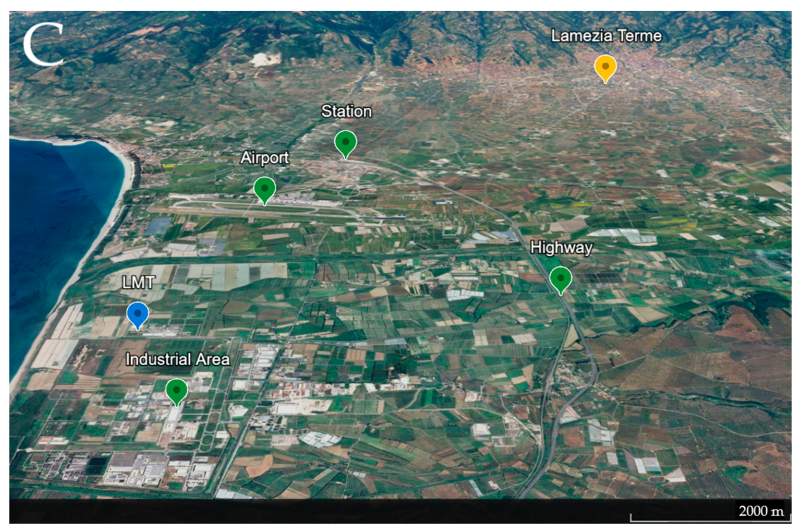This screenshot has height=532, width=801.
Task: Click the yellow Lamezia Terme map pin
Action: coord(605,67)
